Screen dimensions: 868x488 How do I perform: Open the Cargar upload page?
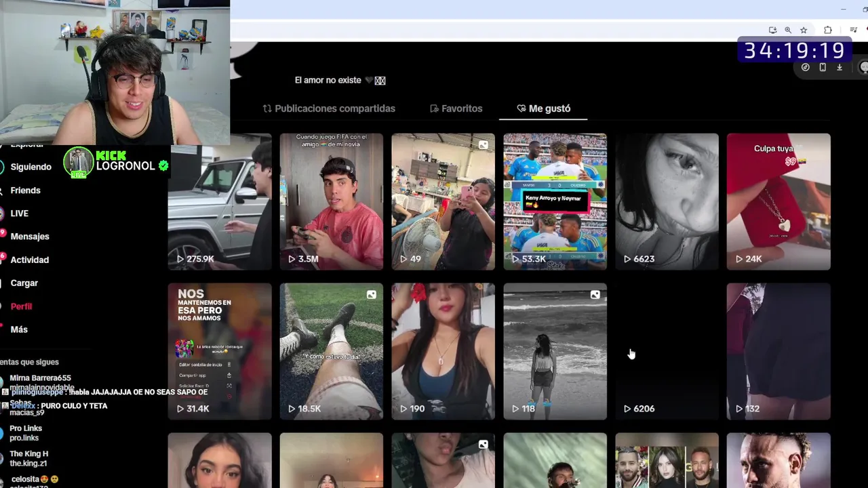(24, 283)
